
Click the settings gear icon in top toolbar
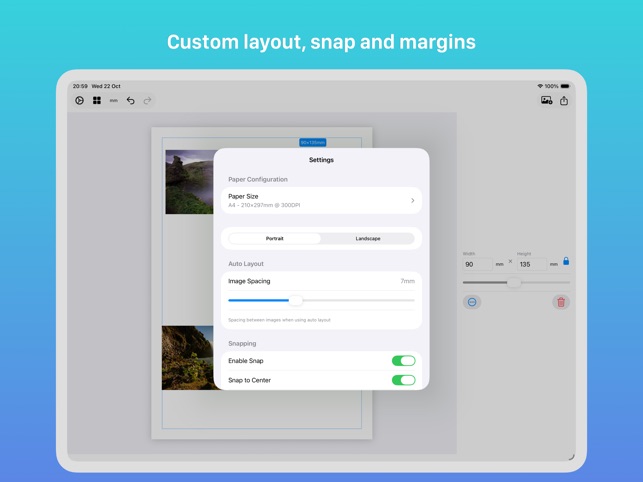(80, 101)
